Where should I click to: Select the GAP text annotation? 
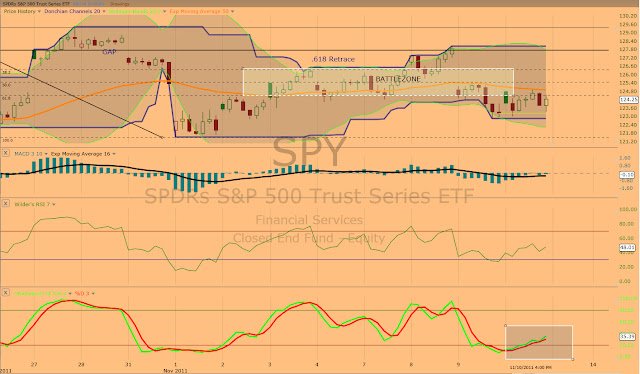click(109, 52)
